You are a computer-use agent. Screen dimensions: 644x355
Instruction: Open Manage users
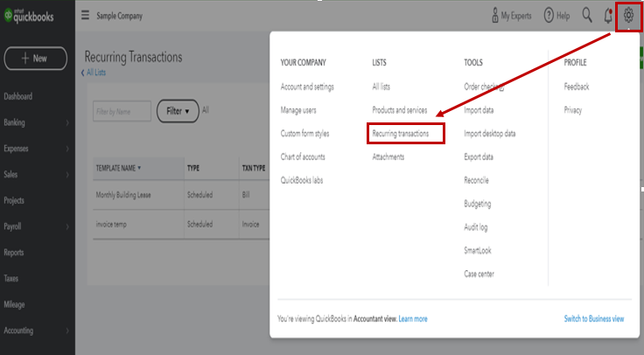click(298, 110)
